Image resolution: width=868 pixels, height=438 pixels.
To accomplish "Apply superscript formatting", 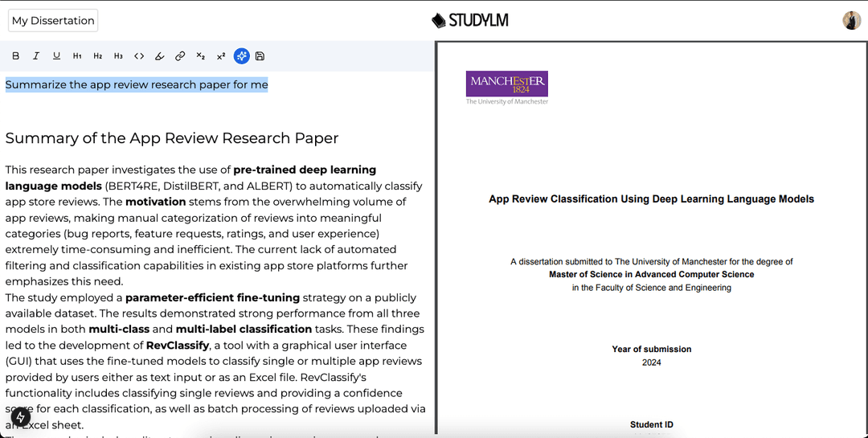I will click(x=221, y=56).
